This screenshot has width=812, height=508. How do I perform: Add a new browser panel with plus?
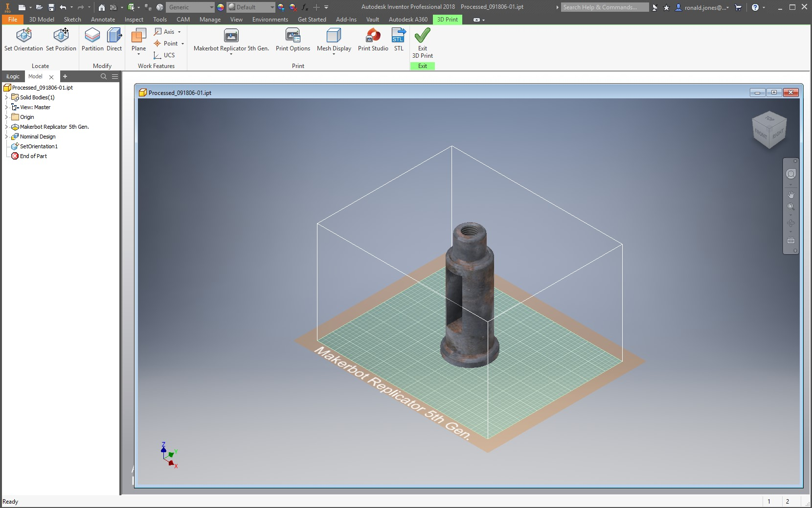click(65, 76)
